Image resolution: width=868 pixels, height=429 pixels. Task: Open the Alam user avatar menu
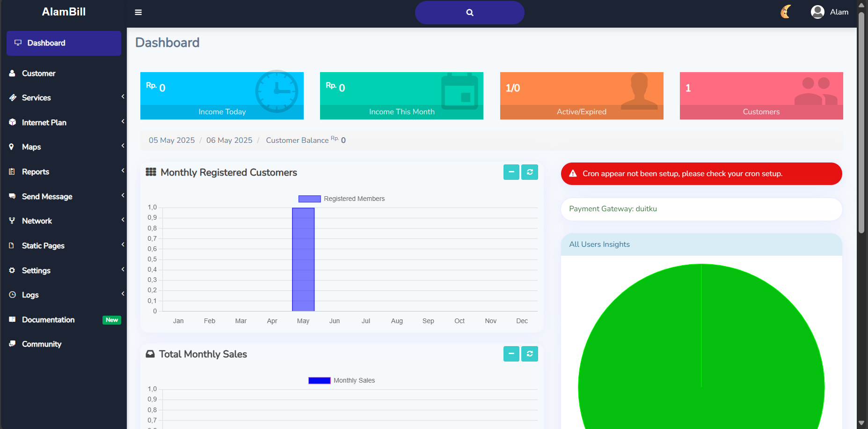pyautogui.click(x=817, y=12)
